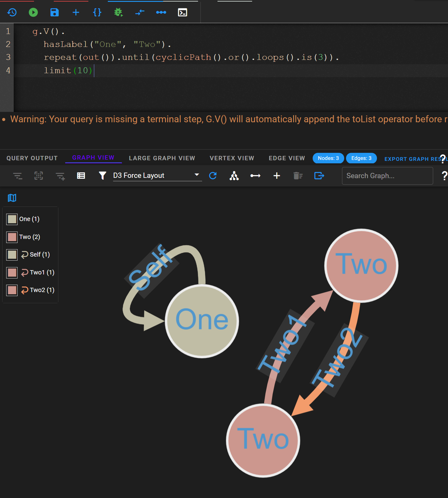Switch to the Query Output tab
Screen dimensions: 448x498
32,158
